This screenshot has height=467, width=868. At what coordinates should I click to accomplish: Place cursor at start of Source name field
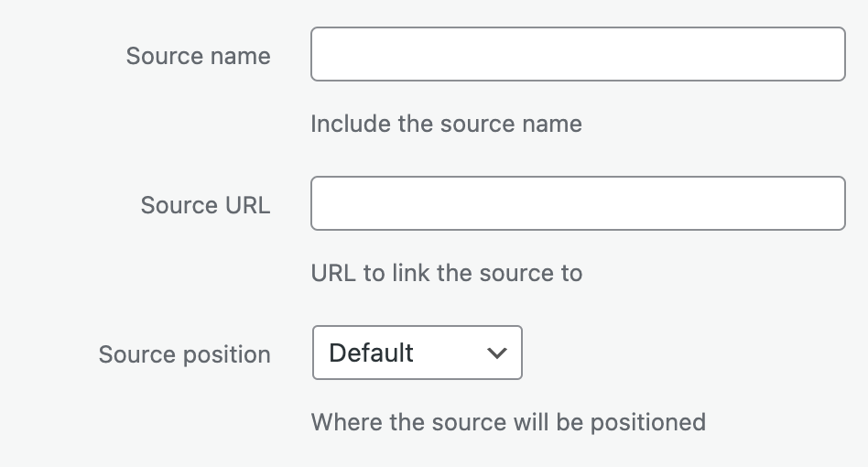[x=322, y=54]
